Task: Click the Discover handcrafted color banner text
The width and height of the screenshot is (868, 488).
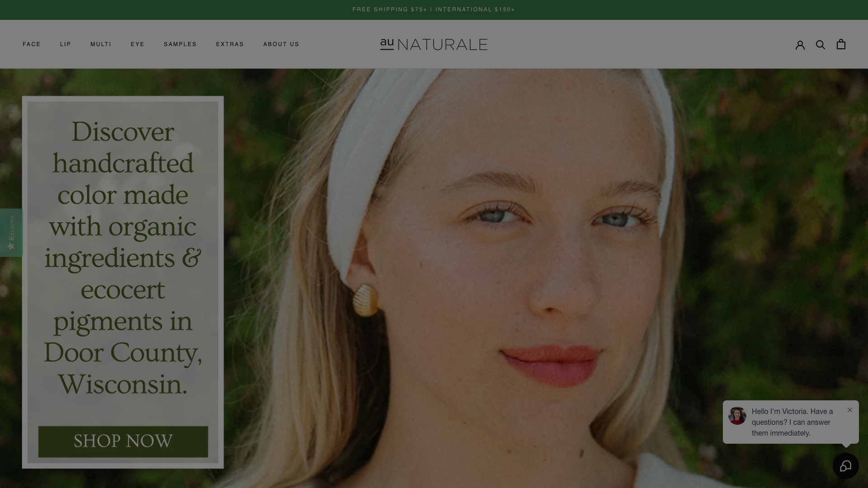Action: tap(123, 258)
